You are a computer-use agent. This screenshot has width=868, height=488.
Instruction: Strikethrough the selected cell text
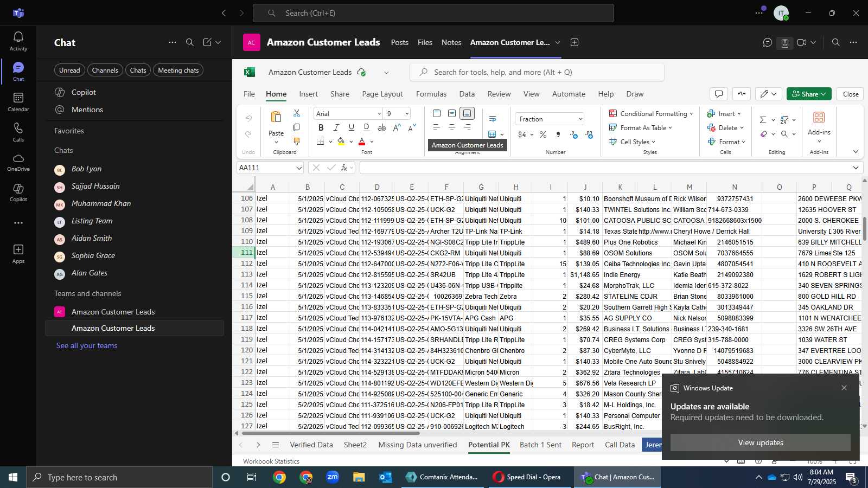[x=381, y=127]
